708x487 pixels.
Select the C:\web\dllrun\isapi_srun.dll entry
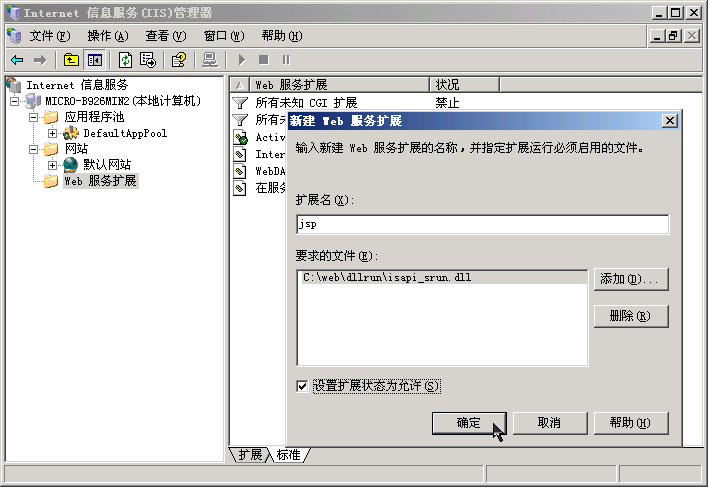click(442, 278)
